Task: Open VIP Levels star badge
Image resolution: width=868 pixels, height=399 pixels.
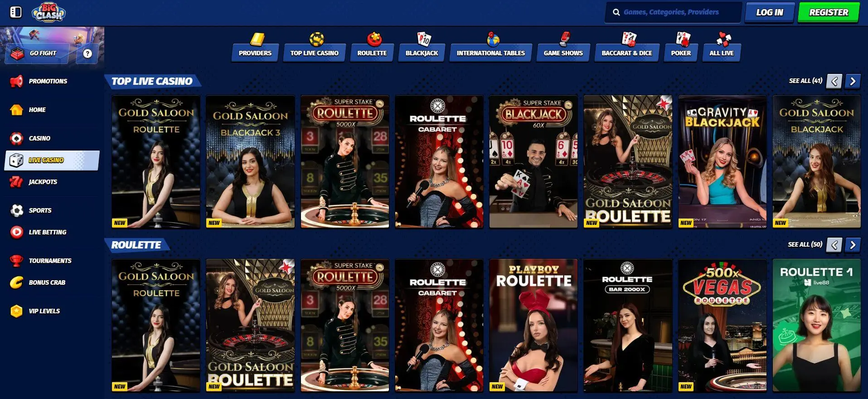Action: 16,311
